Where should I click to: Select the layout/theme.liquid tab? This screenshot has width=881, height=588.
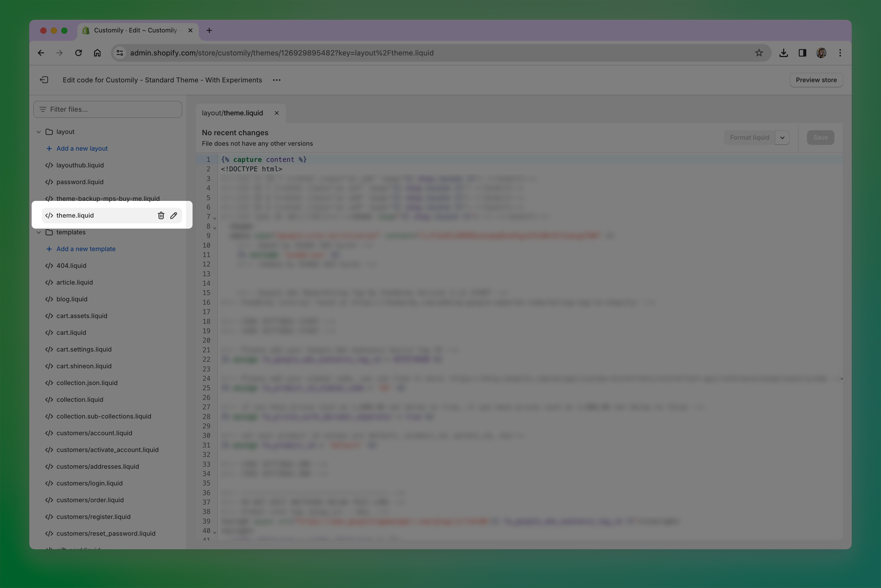pos(232,113)
